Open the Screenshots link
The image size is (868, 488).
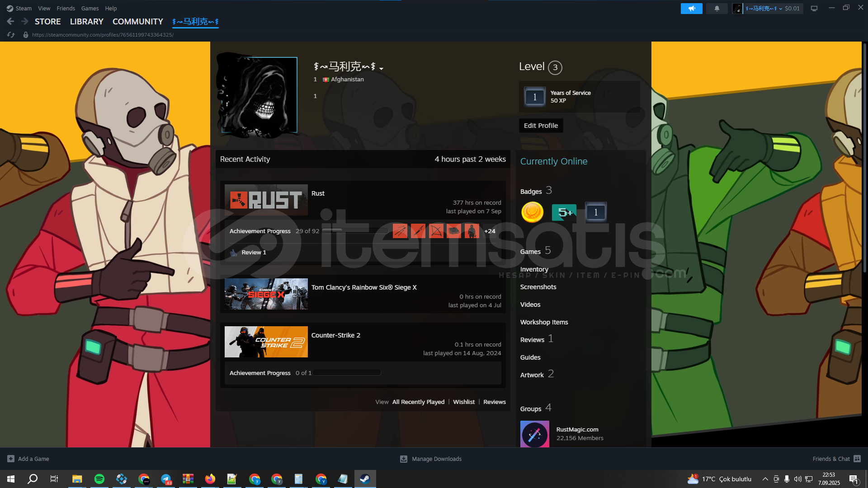point(538,286)
